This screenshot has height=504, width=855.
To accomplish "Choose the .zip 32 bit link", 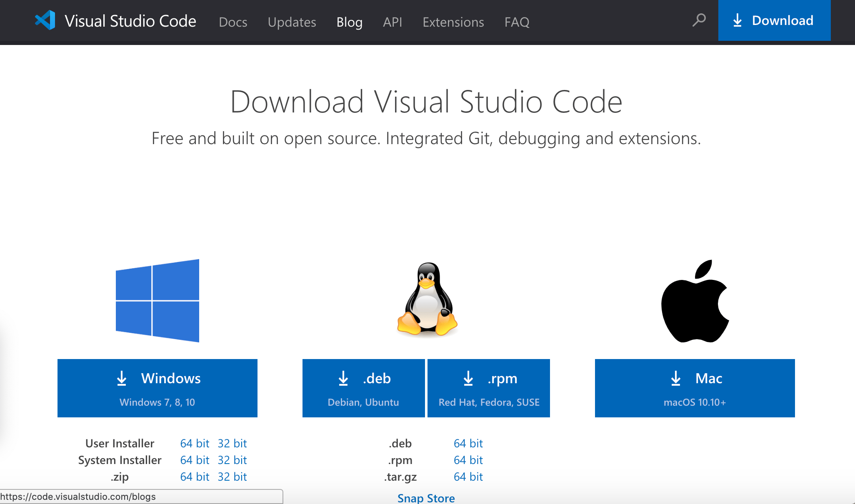I will click(232, 477).
